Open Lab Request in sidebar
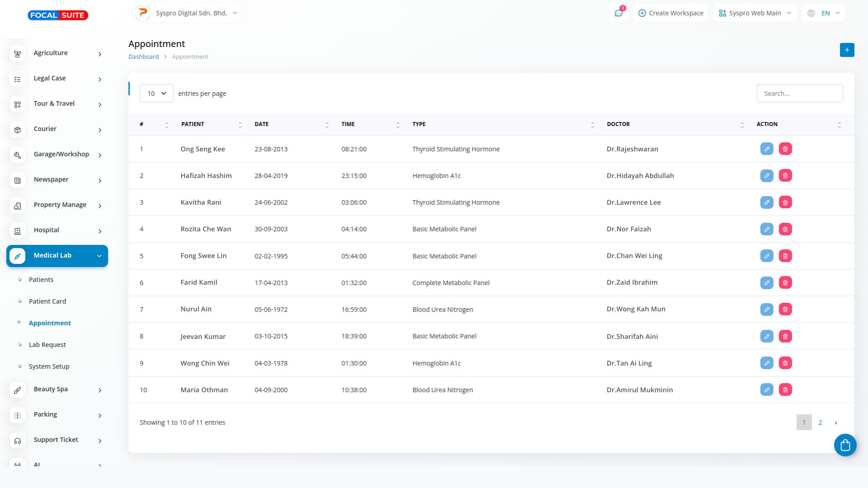 pos(47,345)
